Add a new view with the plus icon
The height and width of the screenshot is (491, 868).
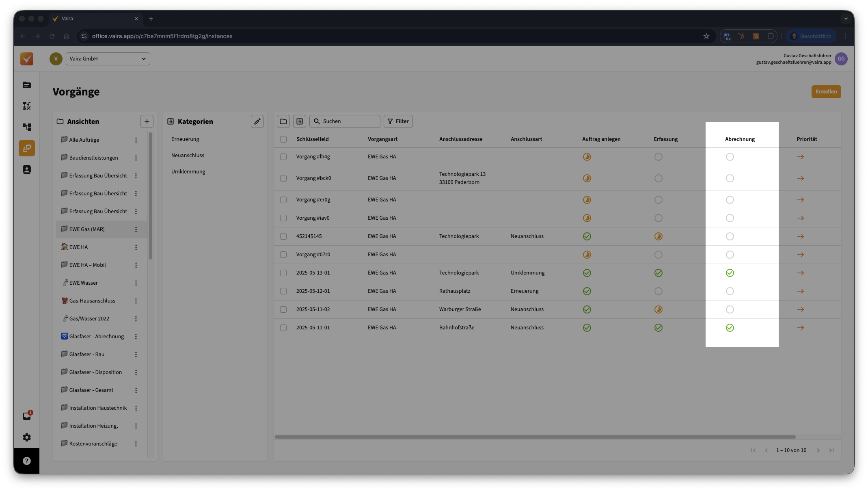pyautogui.click(x=147, y=121)
